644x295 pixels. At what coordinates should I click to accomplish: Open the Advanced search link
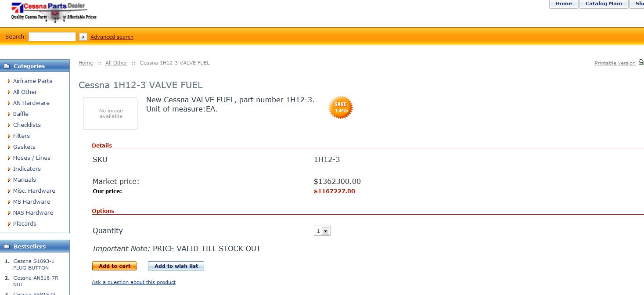pyautogui.click(x=112, y=37)
